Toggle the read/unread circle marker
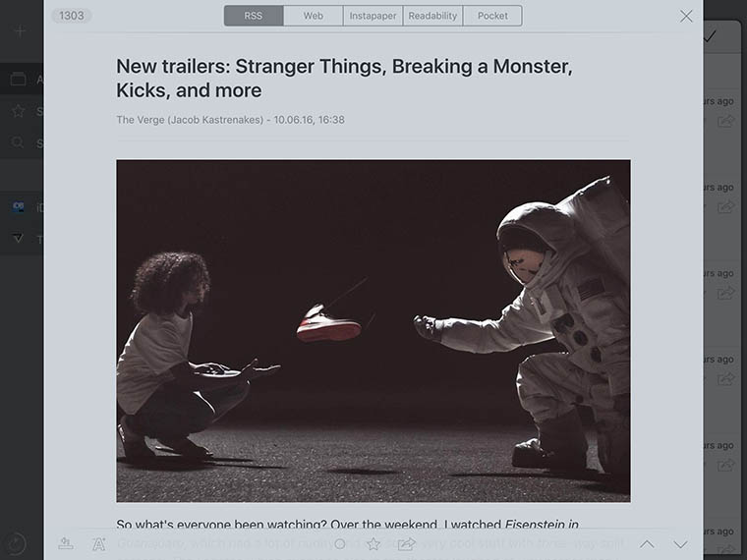 point(340,544)
